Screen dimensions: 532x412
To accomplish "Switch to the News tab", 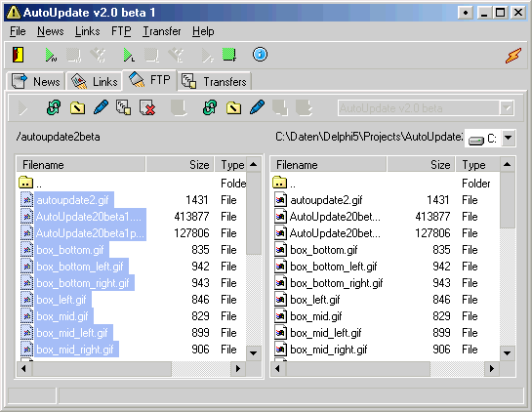I will (36, 81).
